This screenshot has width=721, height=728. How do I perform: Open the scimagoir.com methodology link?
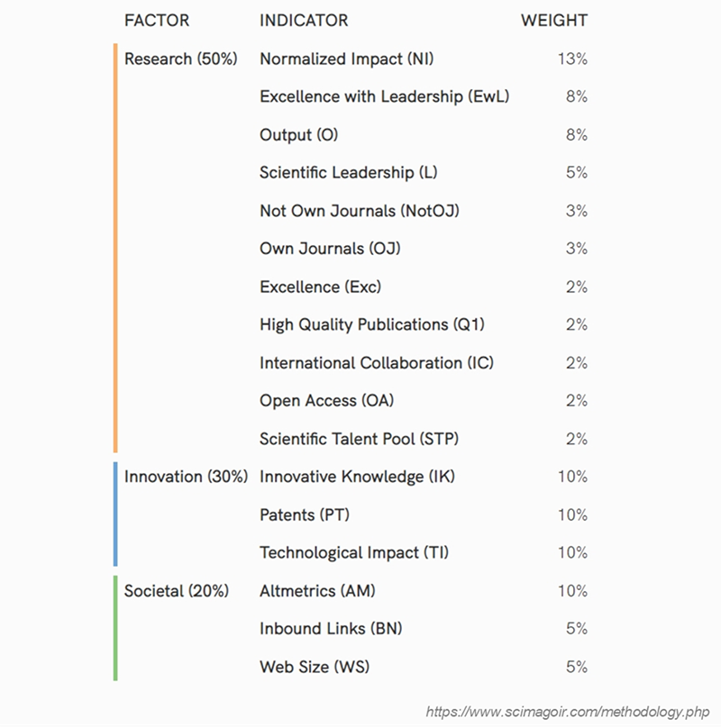pyautogui.click(x=567, y=712)
